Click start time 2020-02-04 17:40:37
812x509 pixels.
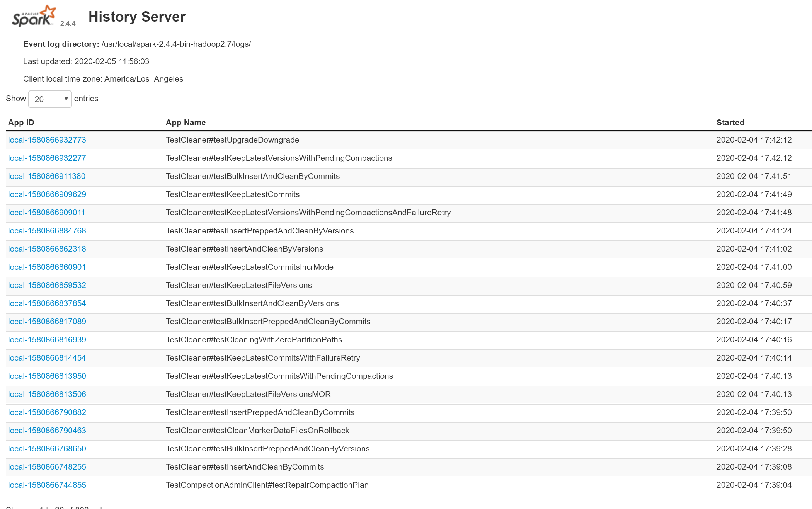[x=754, y=303]
